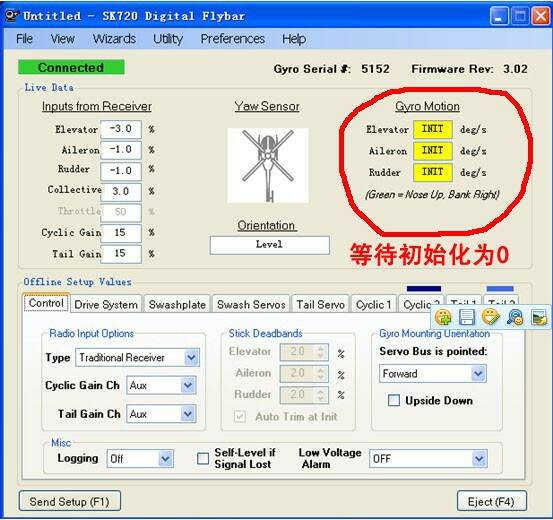
Task: Click the Gyro Motion heading
Action: (427, 106)
